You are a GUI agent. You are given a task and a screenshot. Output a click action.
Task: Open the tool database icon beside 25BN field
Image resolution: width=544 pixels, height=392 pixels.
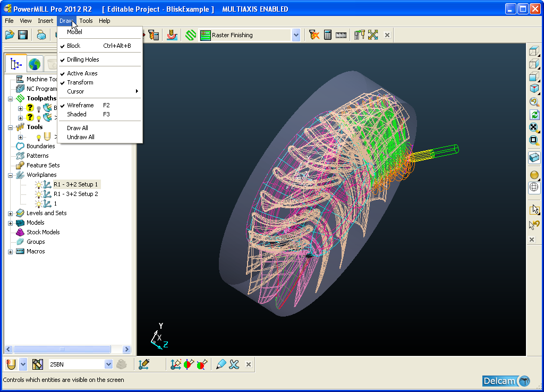click(38, 364)
